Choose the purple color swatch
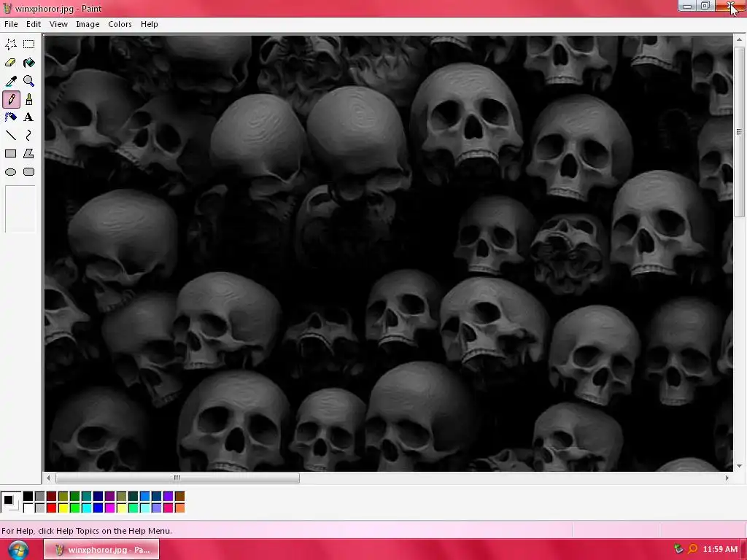Screen dimensions: 747x560 click(109, 496)
